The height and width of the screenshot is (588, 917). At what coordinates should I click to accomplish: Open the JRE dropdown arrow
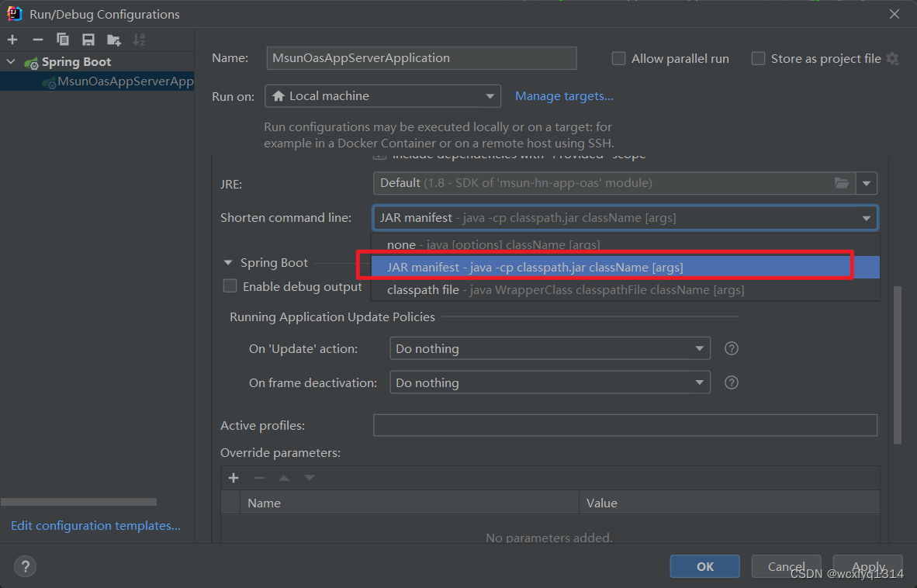(x=866, y=183)
